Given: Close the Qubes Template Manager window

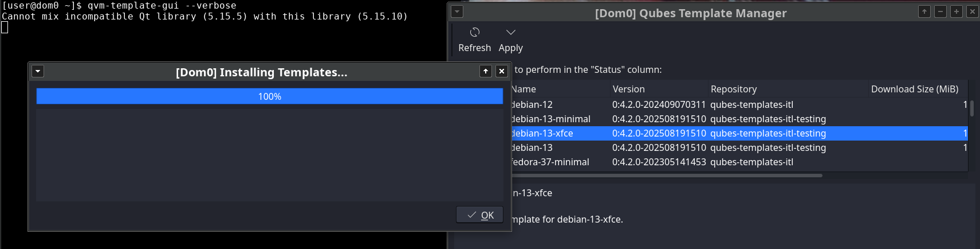Looking at the screenshot, I should coord(973,11).
